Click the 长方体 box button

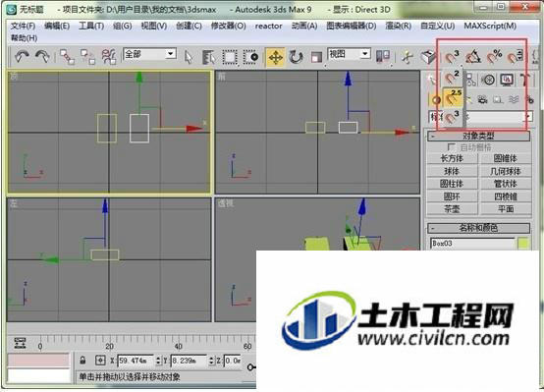click(x=452, y=159)
